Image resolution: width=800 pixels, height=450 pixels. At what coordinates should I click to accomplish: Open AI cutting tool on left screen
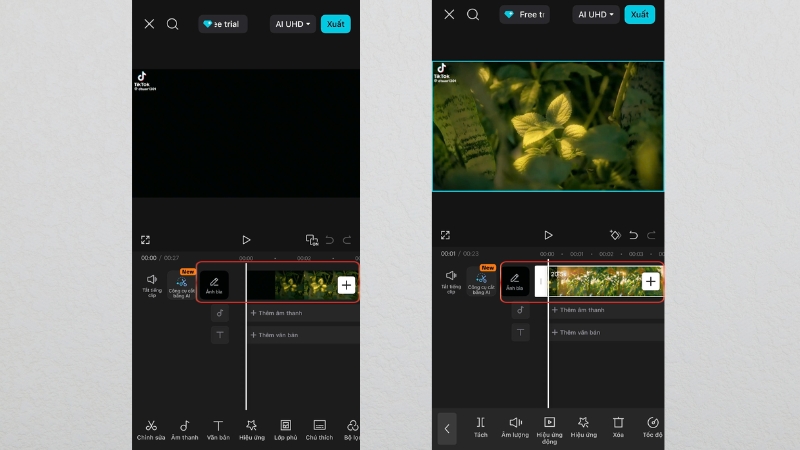click(182, 285)
